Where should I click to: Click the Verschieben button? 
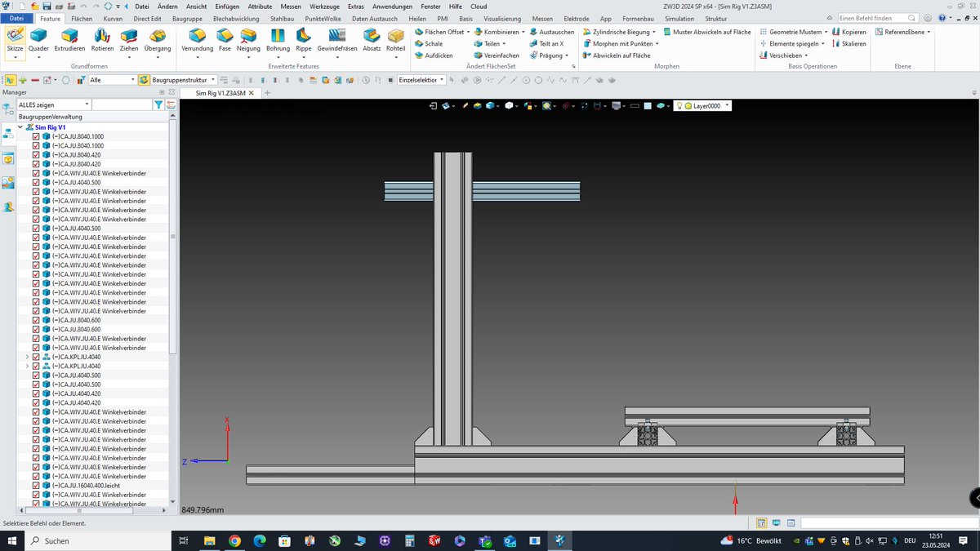pyautogui.click(x=783, y=56)
